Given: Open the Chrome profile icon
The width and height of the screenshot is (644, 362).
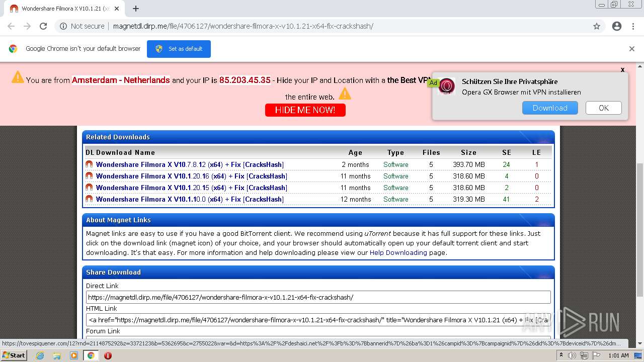Looking at the screenshot, I should pyautogui.click(x=617, y=26).
